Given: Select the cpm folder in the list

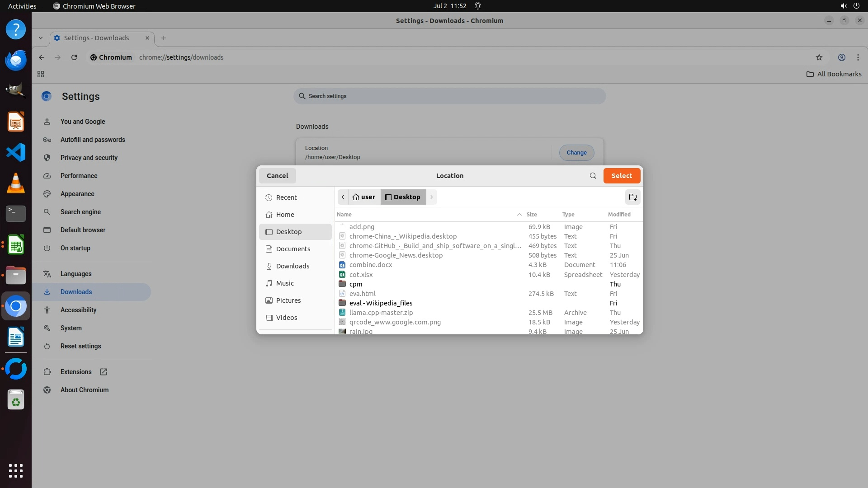Looking at the screenshot, I should 356,284.
